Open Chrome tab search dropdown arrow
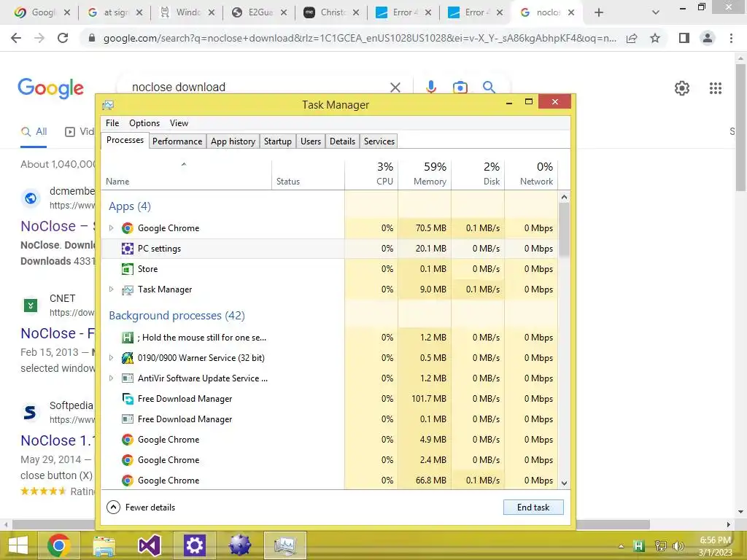 [x=656, y=12]
